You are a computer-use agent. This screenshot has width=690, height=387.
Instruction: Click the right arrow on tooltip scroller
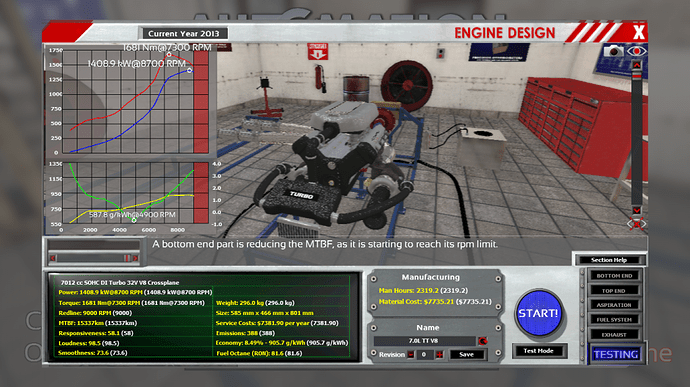[x=135, y=258]
